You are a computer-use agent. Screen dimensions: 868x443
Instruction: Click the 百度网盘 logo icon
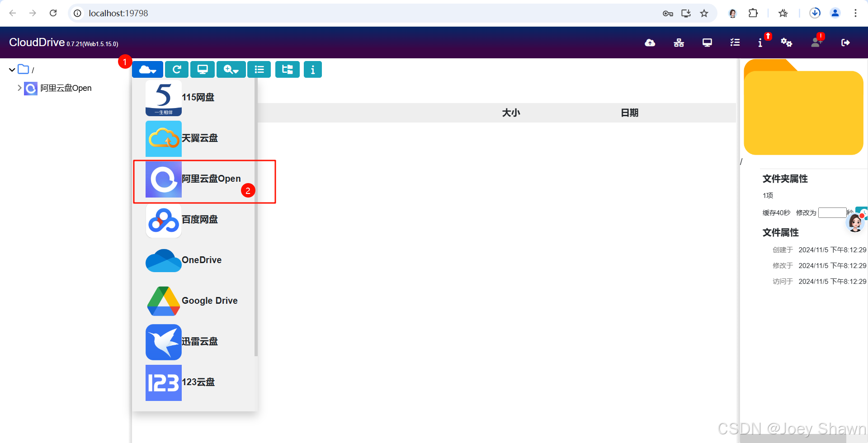point(164,220)
